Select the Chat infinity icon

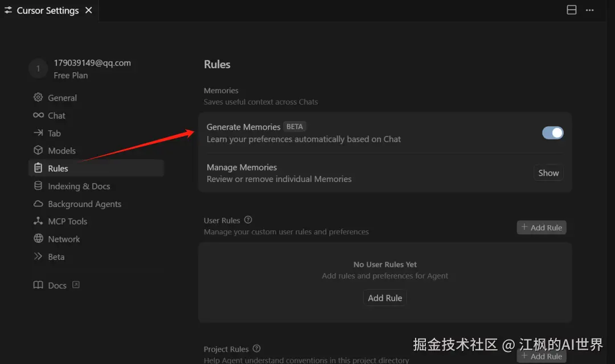pyautogui.click(x=38, y=115)
